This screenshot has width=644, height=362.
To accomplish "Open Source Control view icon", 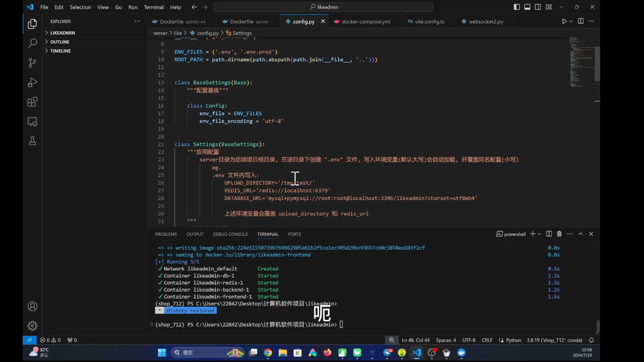I will point(32,63).
